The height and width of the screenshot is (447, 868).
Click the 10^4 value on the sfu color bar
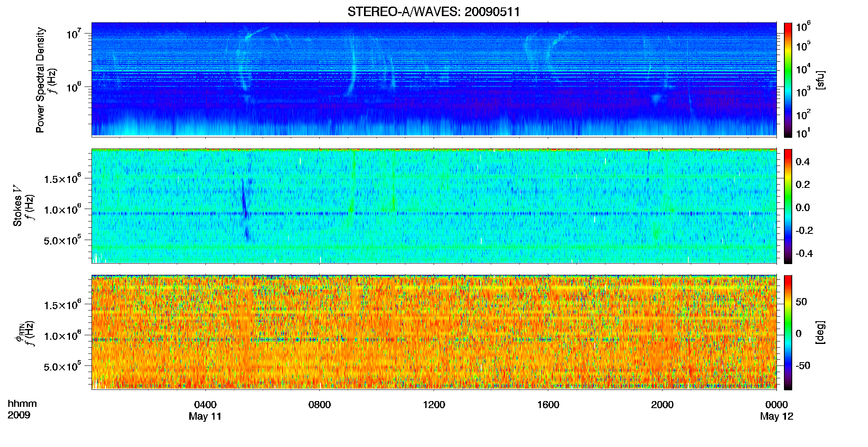point(803,69)
